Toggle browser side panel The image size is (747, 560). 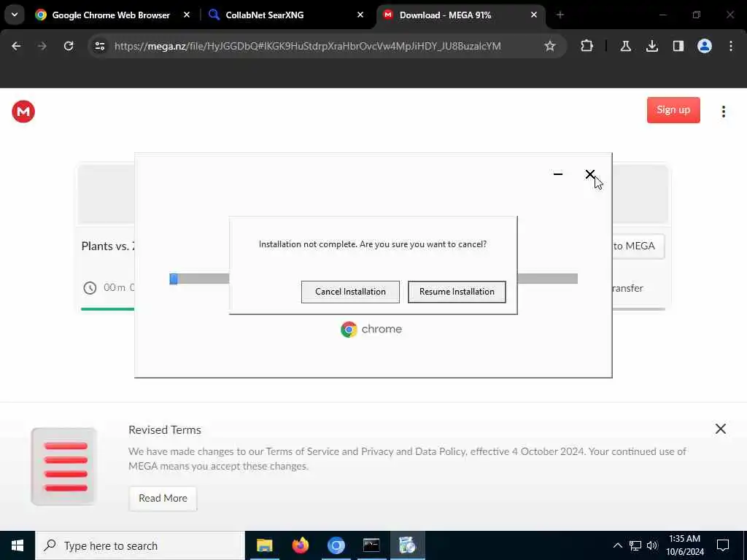678,46
